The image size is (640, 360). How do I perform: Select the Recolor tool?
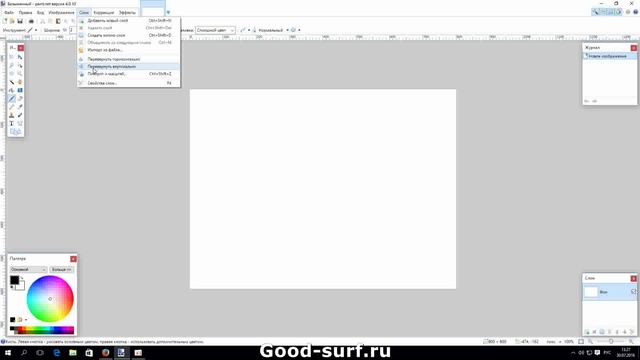(20, 115)
